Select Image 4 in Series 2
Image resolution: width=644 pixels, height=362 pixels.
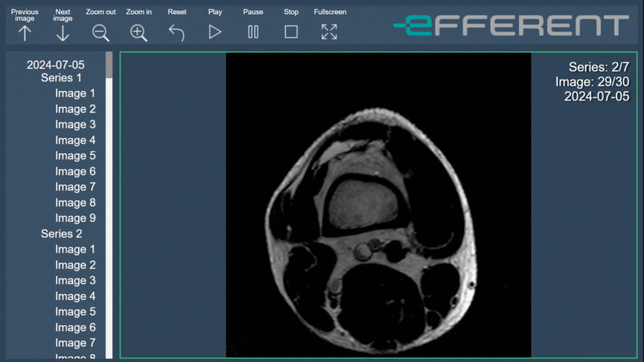tap(75, 296)
